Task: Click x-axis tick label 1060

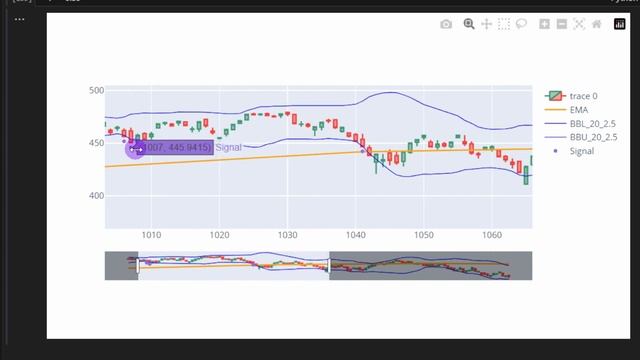Action: 492,235
